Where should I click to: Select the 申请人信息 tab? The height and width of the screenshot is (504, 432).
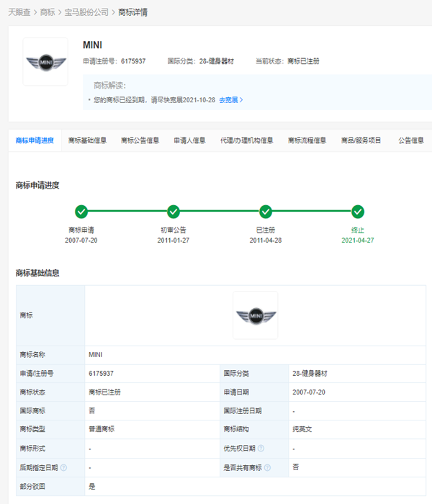tap(189, 140)
